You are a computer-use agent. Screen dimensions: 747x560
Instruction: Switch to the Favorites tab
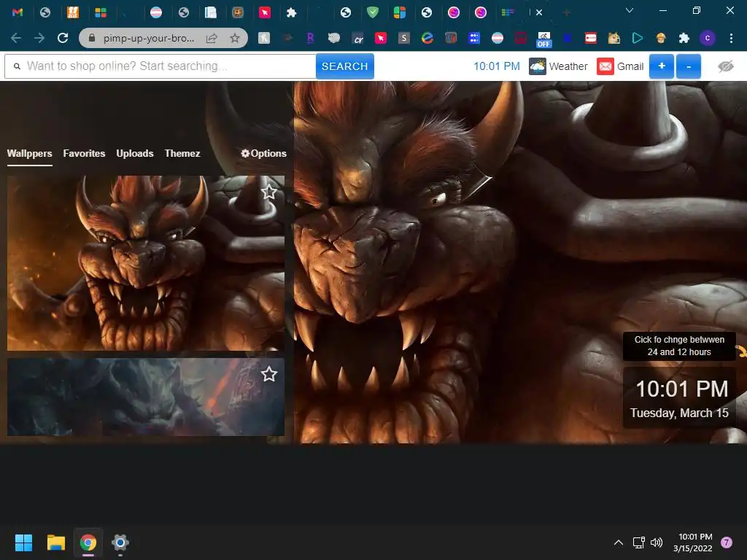[x=84, y=153]
